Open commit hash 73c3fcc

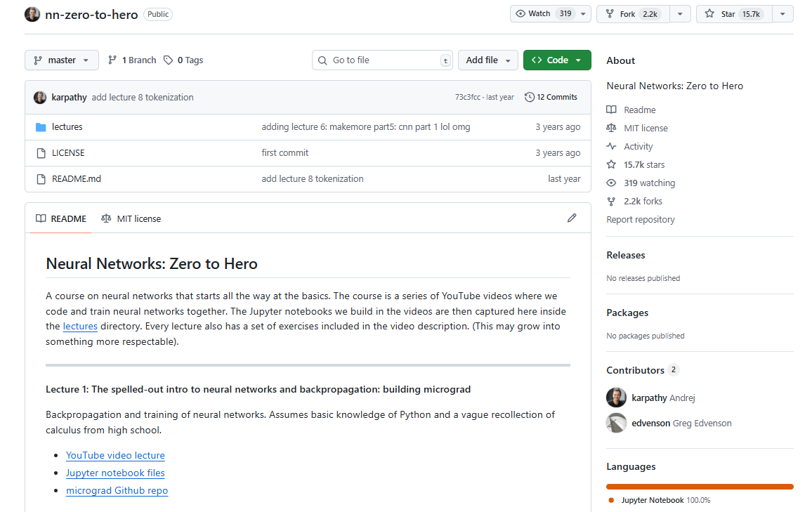pos(468,98)
